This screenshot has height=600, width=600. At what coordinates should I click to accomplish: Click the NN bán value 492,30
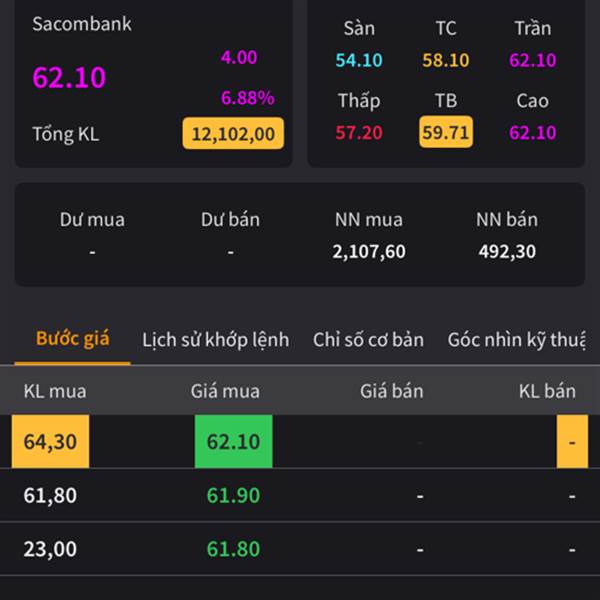507,252
